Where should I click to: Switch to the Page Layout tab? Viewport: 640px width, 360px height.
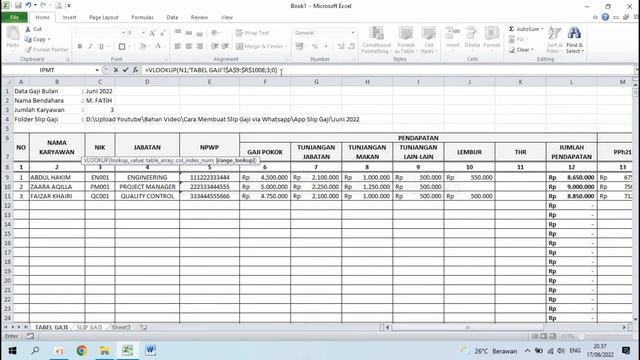click(x=104, y=18)
